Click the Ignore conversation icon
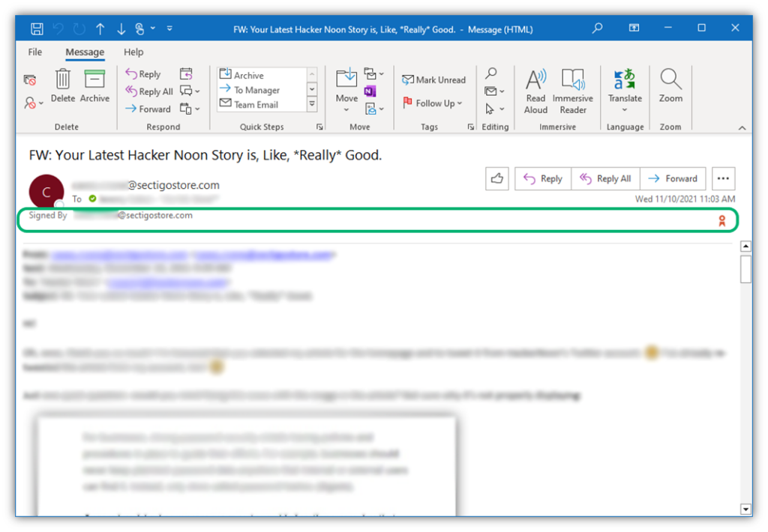Image resolution: width=768 pixels, height=532 pixels. [x=30, y=79]
